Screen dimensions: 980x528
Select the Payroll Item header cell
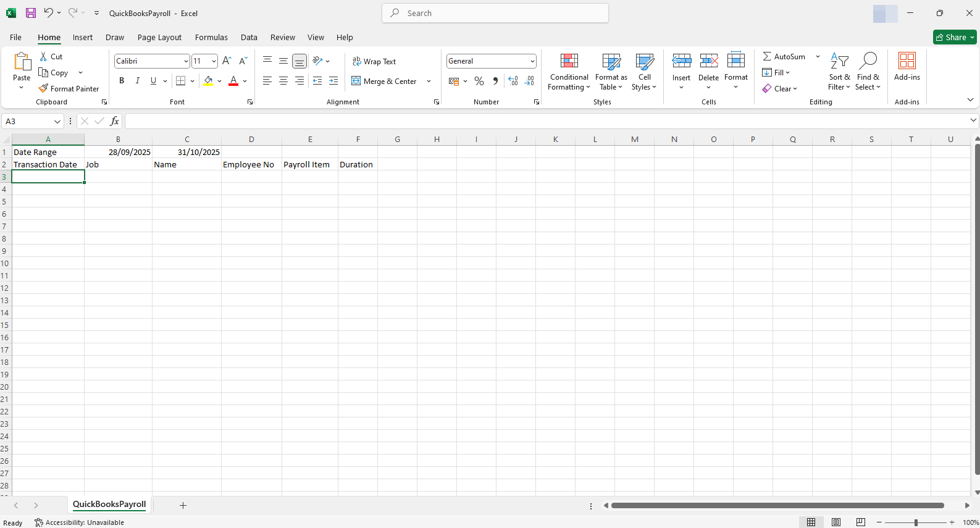pos(309,164)
